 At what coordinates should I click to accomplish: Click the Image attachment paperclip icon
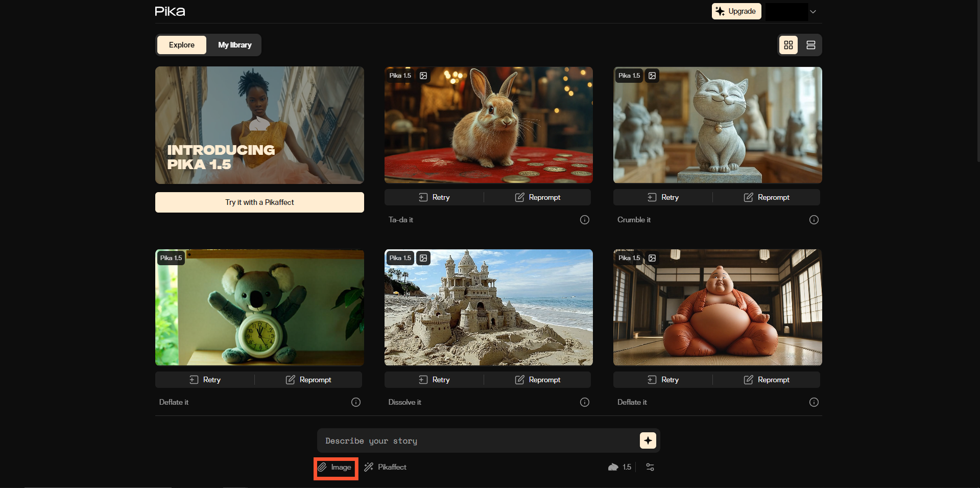(322, 467)
